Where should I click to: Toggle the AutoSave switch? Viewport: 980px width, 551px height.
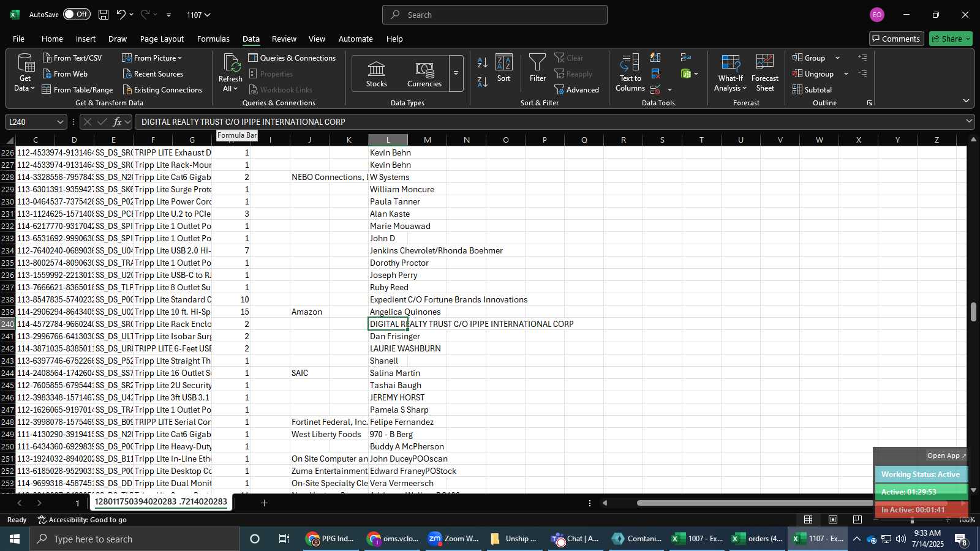coord(77,14)
